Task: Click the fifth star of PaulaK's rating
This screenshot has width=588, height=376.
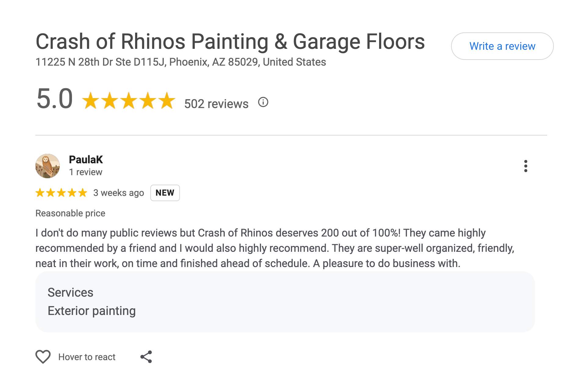Action: (83, 193)
